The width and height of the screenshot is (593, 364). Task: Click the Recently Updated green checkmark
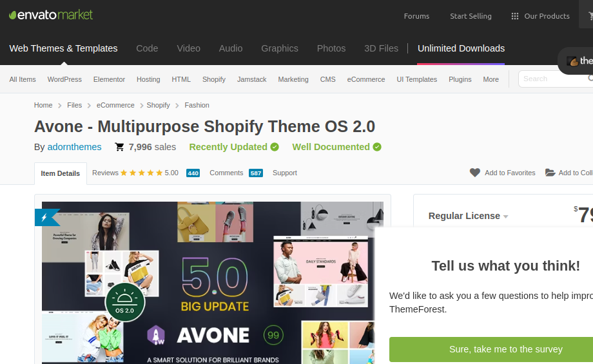click(275, 147)
